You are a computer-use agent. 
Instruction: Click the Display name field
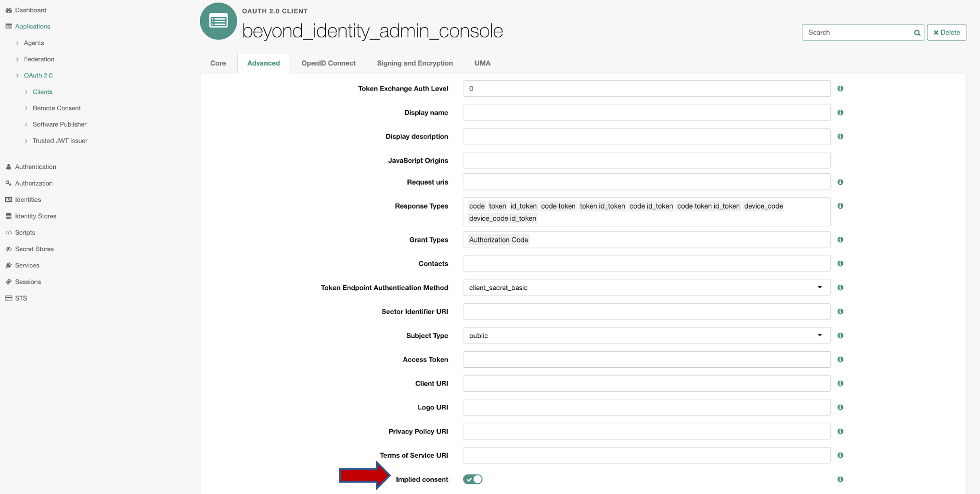point(646,113)
